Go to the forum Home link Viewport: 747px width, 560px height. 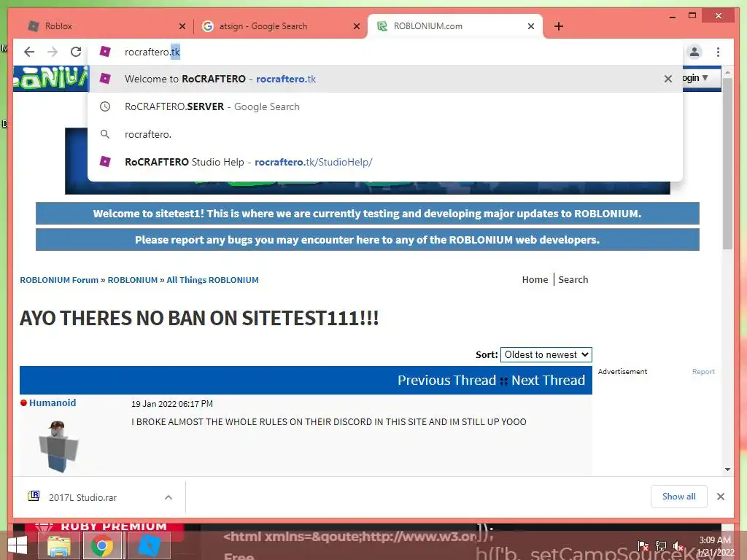pos(535,279)
